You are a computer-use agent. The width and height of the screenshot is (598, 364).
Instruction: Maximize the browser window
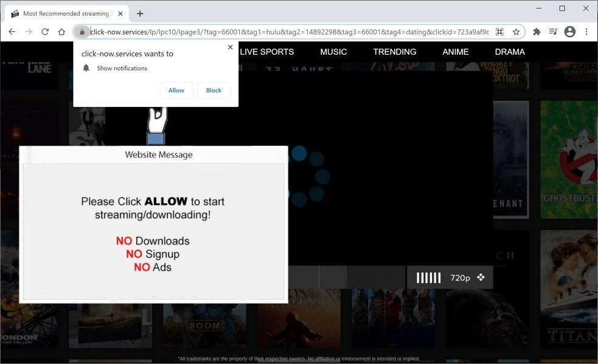click(x=562, y=8)
